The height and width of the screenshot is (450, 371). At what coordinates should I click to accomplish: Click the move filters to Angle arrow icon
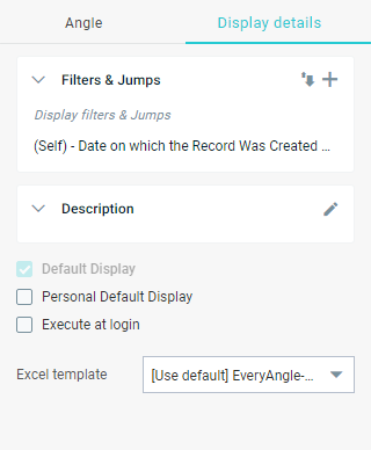308,80
